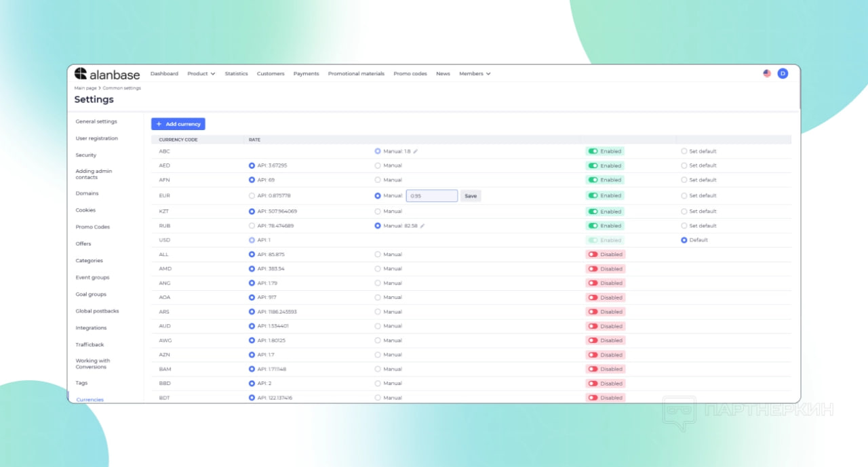This screenshot has height=467, width=868.
Task: Enable the ALL currency toggle
Action: click(x=593, y=255)
